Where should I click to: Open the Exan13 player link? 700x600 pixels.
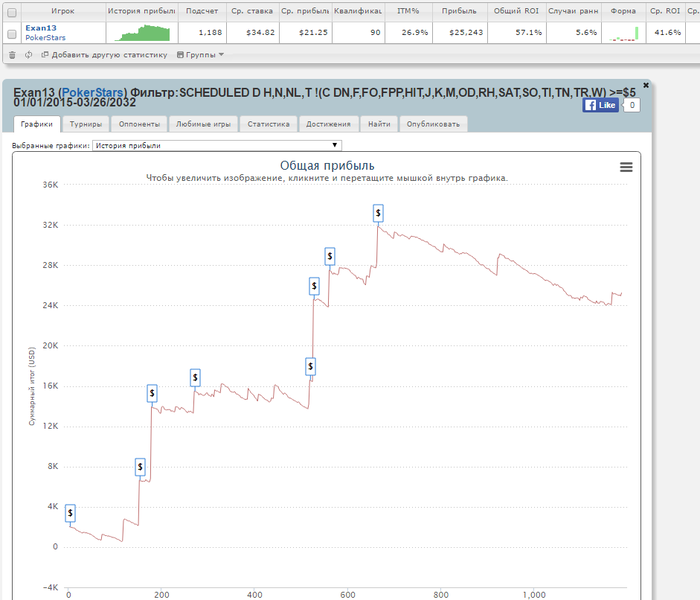pyautogui.click(x=41, y=28)
